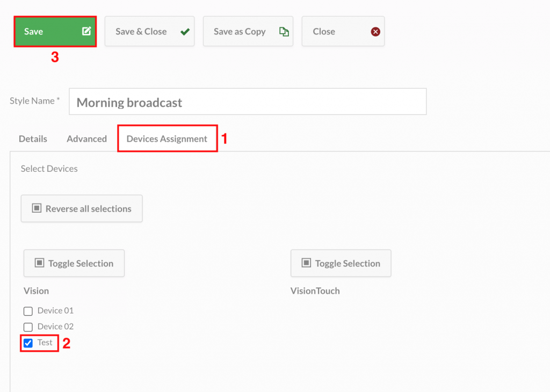Image resolution: width=550 pixels, height=392 pixels.
Task: Check the Device 01 checkbox
Action: pyautogui.click(x=28, y=311)
